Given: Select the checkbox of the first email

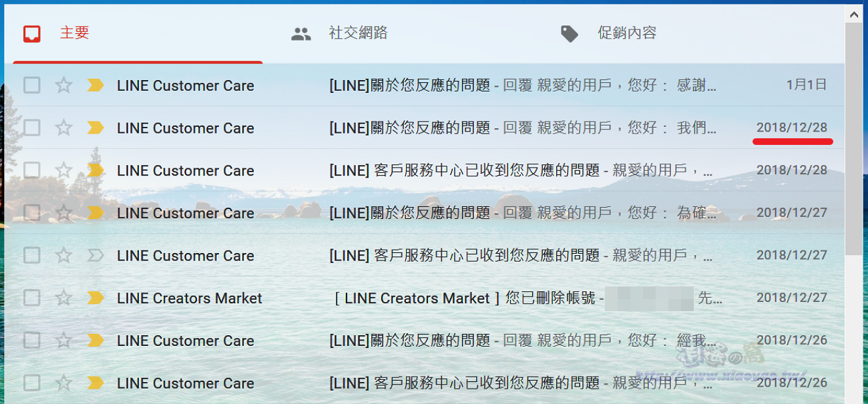Looking at the screenshot, I should pyautogui.click(x=31, y=85).
